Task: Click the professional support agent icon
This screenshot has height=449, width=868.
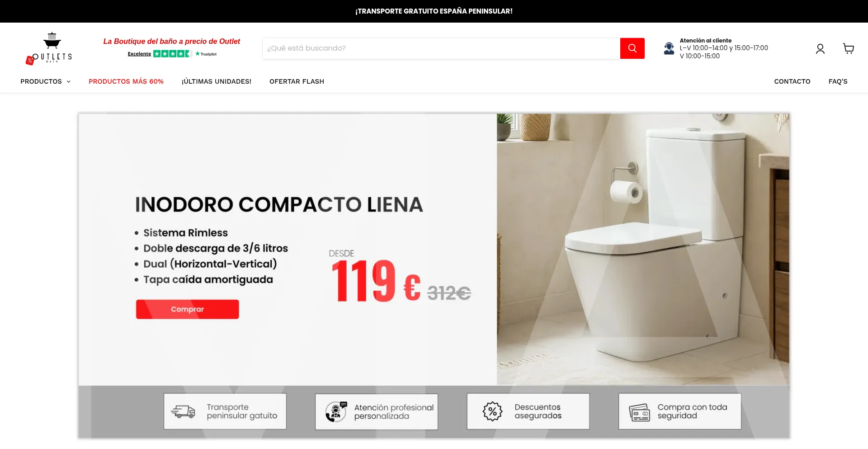Action: click(x=336, y=411)
